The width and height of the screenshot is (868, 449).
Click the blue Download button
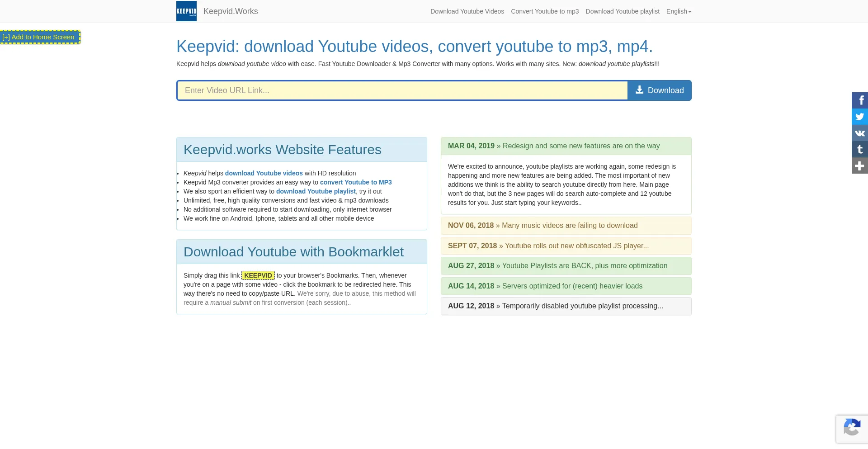tap(660, 90)
